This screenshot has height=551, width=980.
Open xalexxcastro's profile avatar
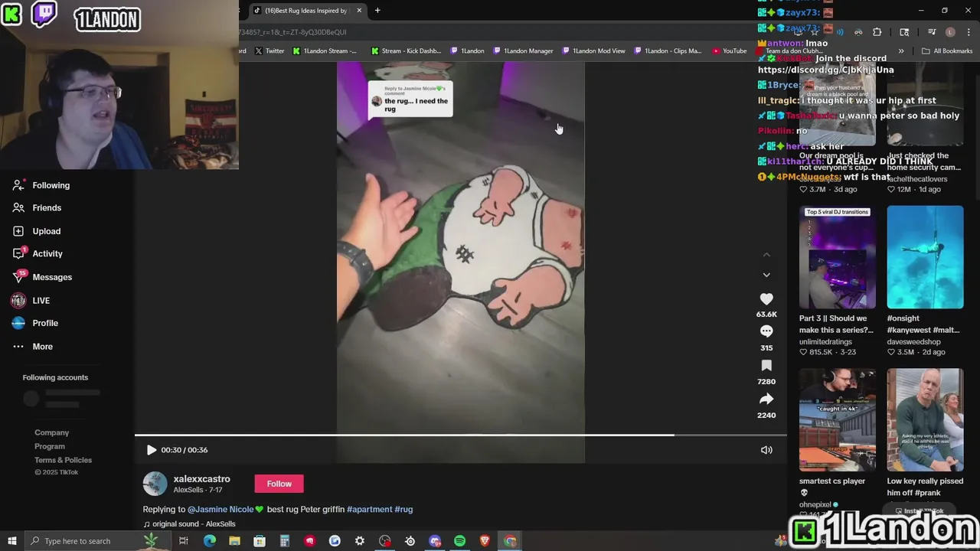[x=155, y=484]
